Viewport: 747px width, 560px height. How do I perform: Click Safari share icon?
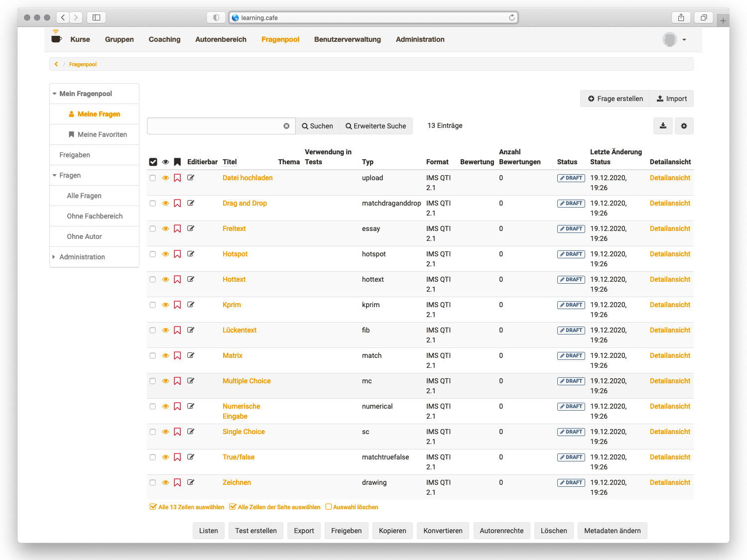tap(681, 17)
